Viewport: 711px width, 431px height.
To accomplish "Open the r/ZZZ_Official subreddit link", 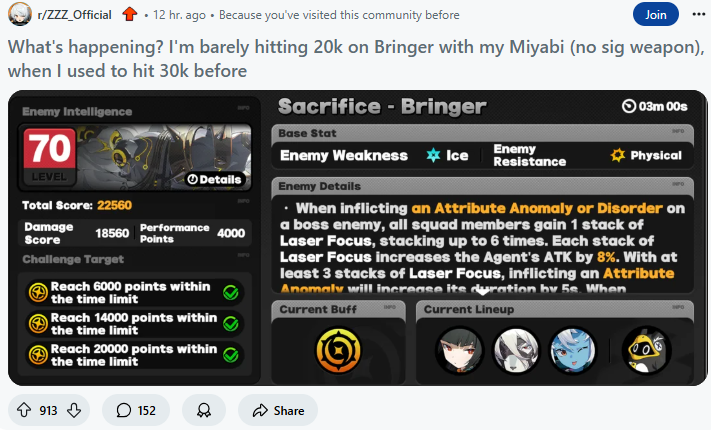I will [x=74, y=15].
